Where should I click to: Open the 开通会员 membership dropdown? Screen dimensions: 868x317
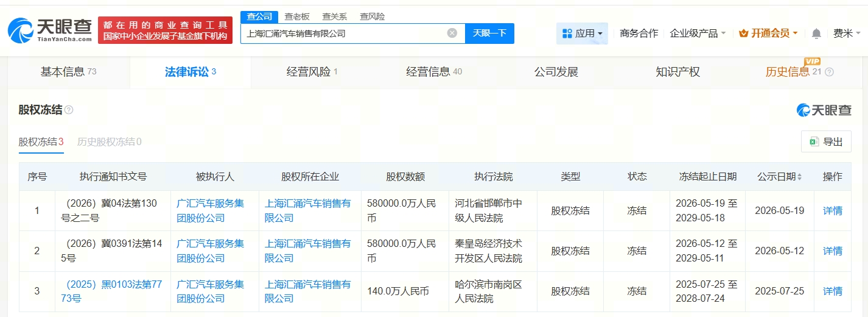(x=768, y=34)
